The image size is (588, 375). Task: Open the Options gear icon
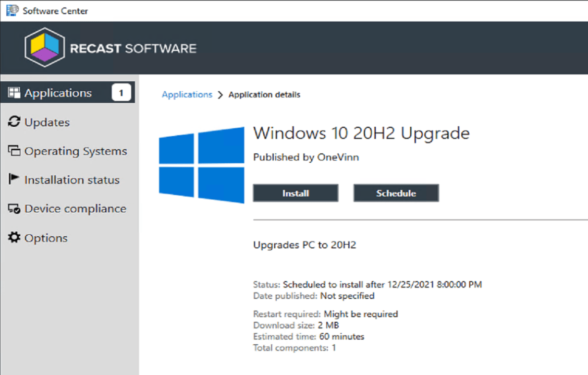(14, 238)
